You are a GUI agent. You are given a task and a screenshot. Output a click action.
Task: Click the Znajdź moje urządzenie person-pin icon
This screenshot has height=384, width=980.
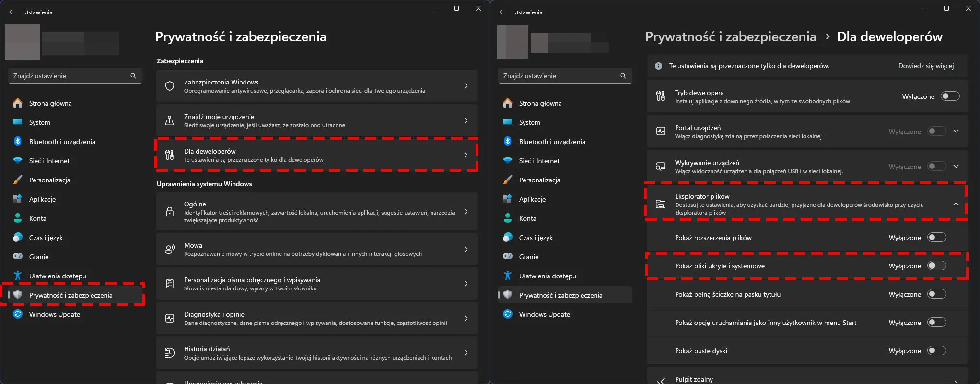click(170, 120)
